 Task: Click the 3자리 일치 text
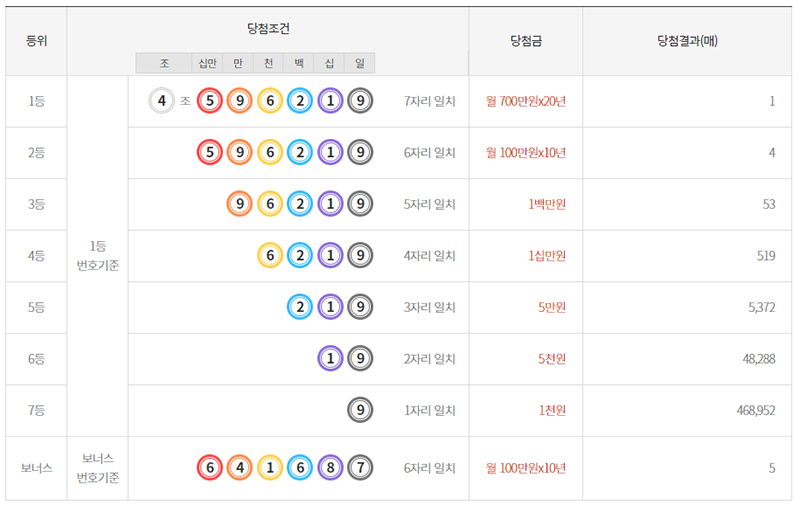click(430, 307)
